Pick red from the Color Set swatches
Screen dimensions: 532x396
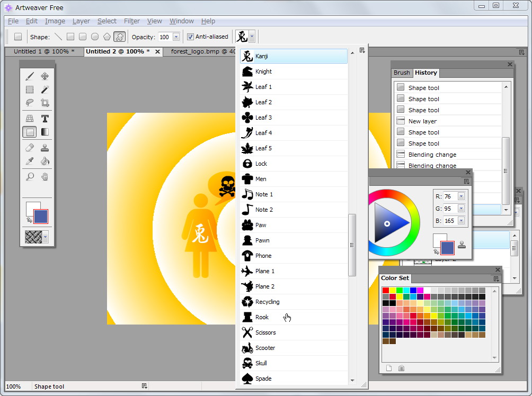tap(386, 290)
